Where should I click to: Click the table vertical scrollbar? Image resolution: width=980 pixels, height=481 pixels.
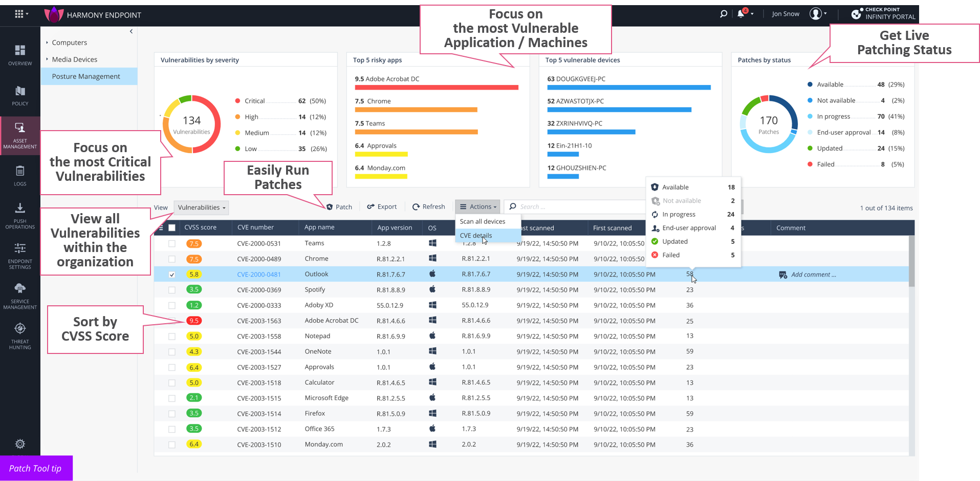[x=911, y=261]
